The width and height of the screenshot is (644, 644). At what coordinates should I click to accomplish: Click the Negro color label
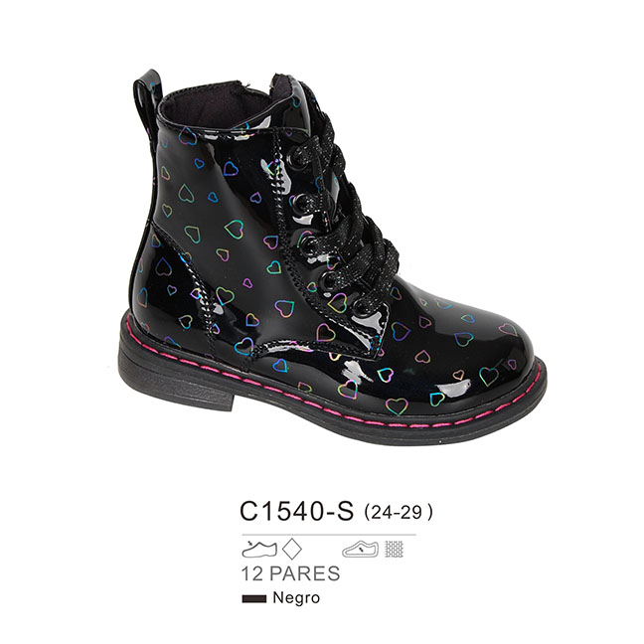tap(296, 598)
